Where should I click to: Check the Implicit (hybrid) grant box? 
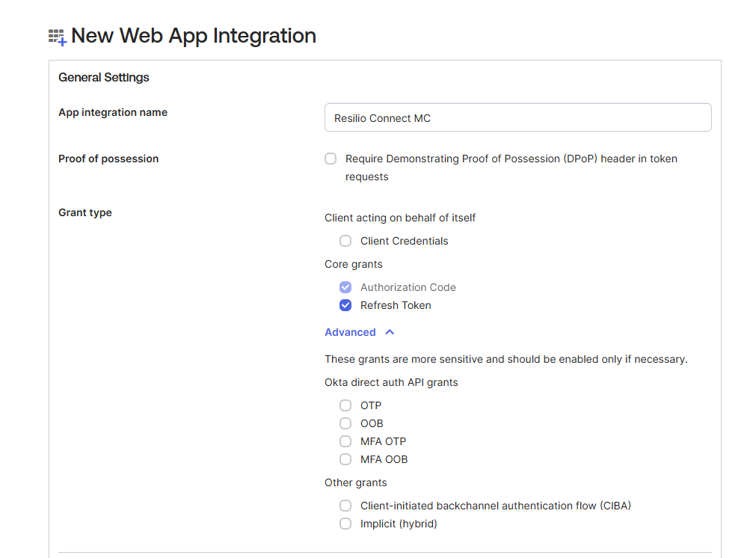coord(345,524)
